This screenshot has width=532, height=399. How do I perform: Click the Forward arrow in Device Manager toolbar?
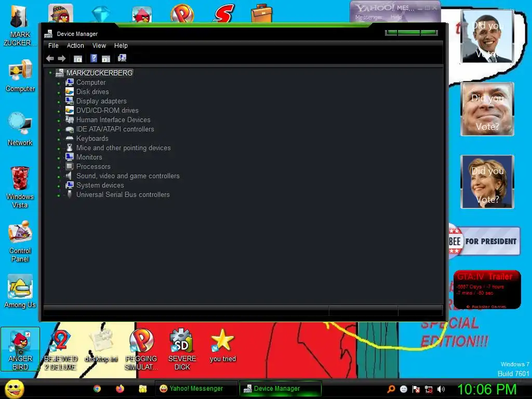point(61,58)
